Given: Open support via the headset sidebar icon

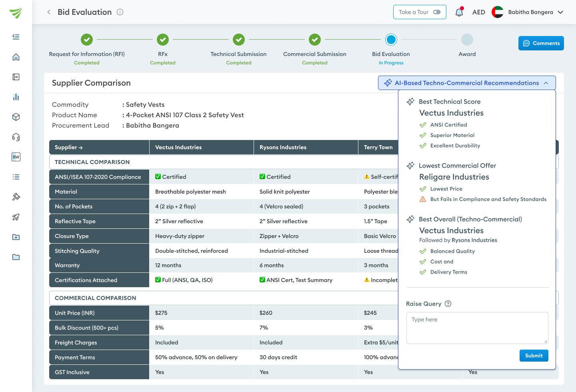Looking at the screenshot, I should coord(16,137).
